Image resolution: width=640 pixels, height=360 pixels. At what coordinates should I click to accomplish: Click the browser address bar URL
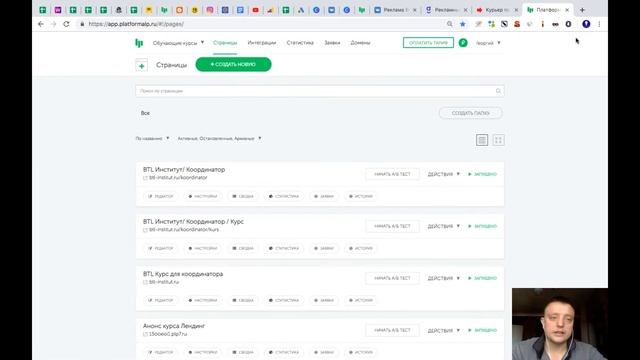click(136, 24)
